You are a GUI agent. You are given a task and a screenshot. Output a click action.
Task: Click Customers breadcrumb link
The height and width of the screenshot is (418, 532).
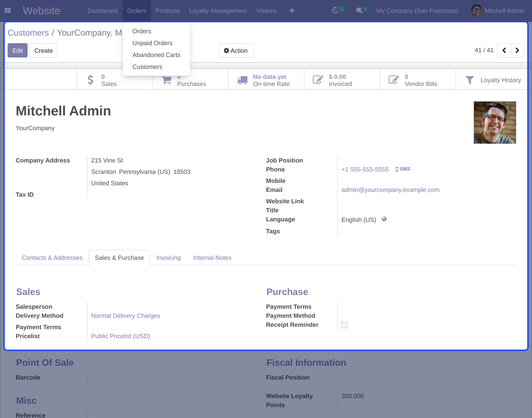[x=28, y=33]
